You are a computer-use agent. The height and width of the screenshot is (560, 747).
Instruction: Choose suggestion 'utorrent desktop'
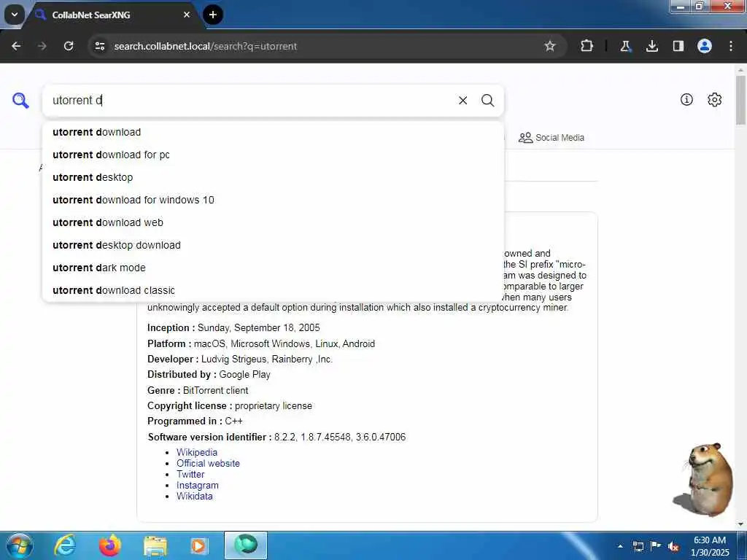click(x=273, y=177)
